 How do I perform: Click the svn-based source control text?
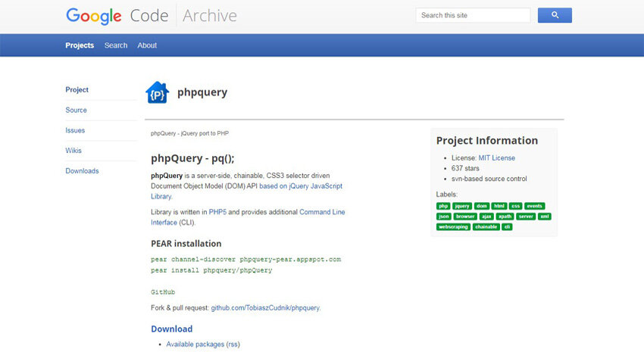489,179
